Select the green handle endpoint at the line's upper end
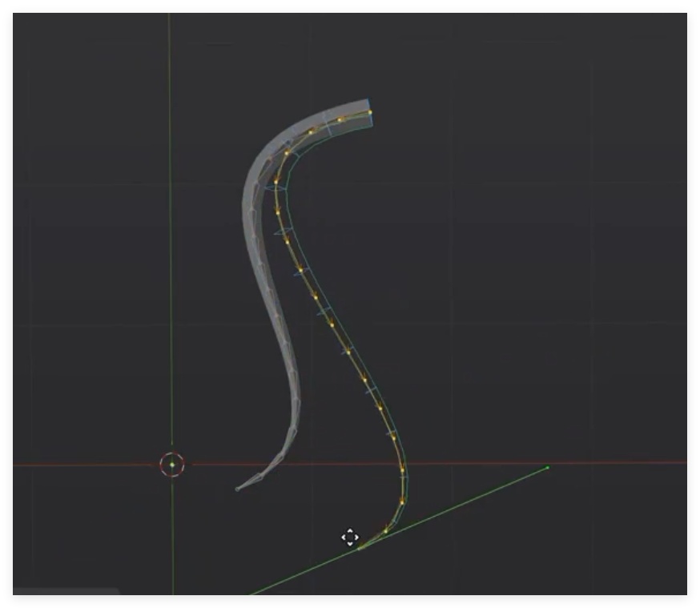Viewport: 700px width, 608px height. click(x=548, y=467)
